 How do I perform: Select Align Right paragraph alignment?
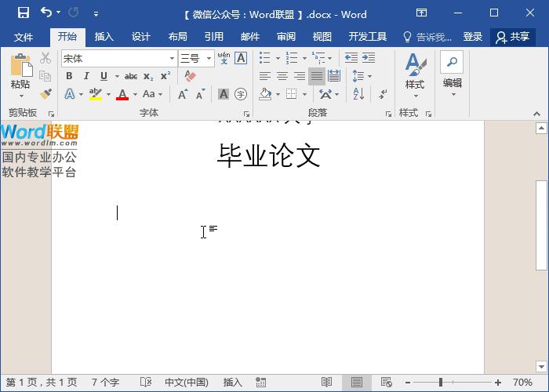pos(300,76)
